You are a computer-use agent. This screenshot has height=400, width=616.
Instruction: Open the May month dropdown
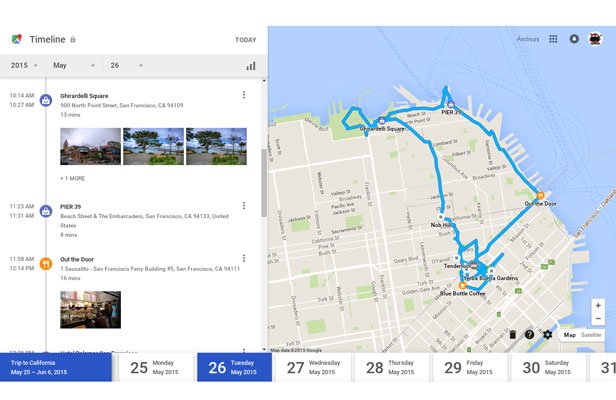pos(74,66)
